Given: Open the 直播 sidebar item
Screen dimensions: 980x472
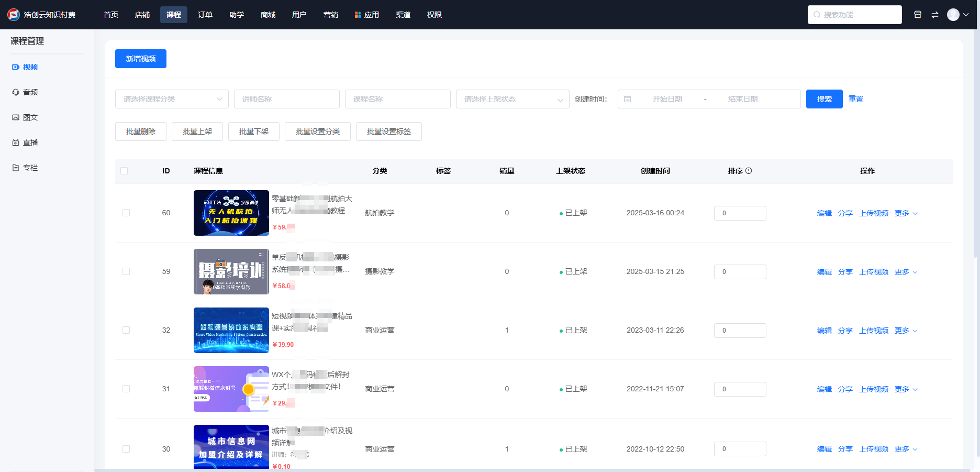Looking at the screenshot, I should (25, 142).
